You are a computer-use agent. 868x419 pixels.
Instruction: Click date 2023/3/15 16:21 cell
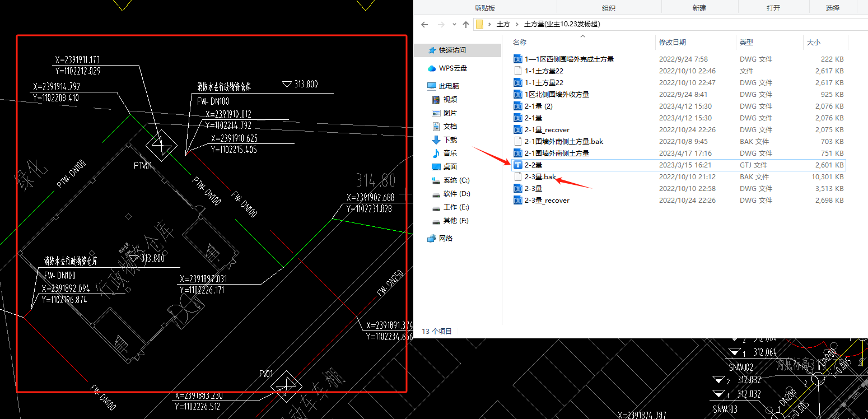pos(685,165)
